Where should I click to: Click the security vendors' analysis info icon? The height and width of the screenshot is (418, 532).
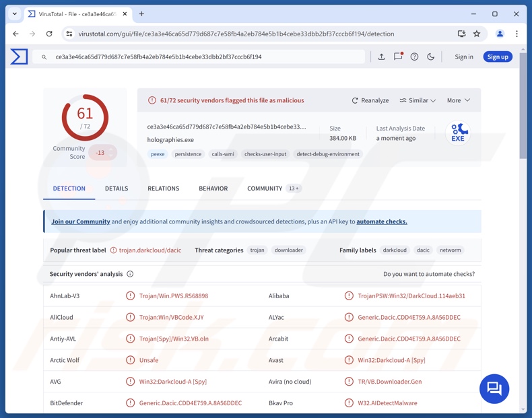tap(130, 274)
